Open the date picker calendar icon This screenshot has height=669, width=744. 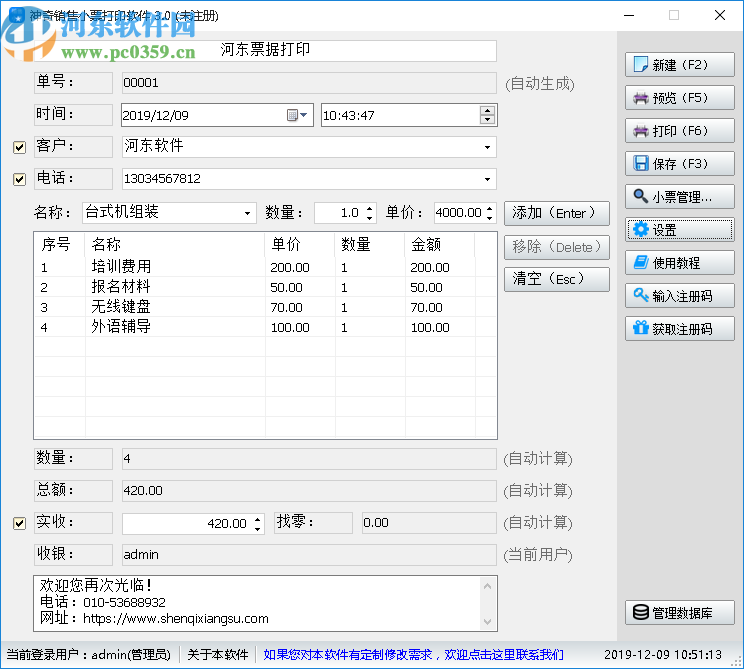[297, 115]
